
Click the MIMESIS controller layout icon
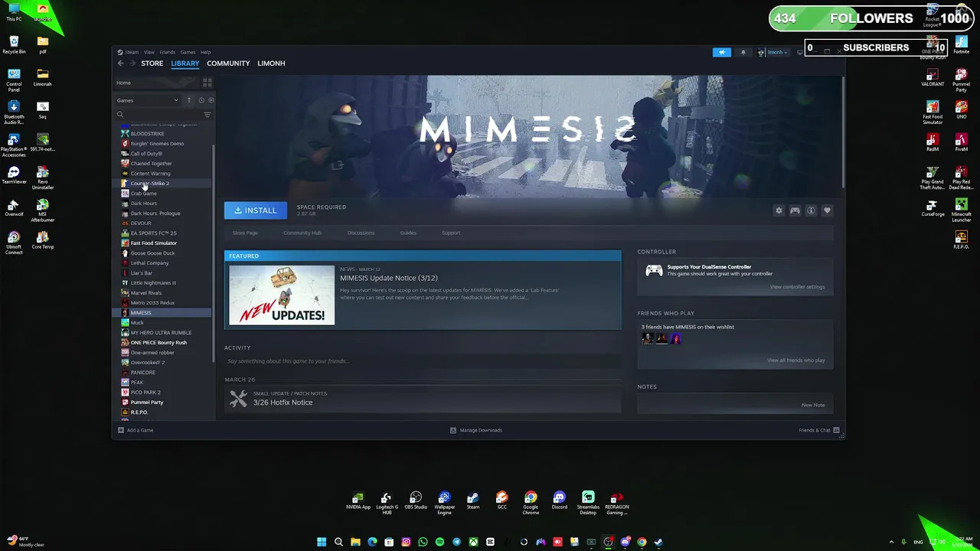coord(795,210)
